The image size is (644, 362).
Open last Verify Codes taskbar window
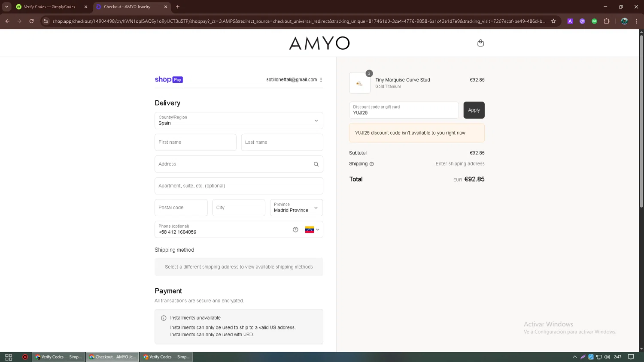point(167,357)
